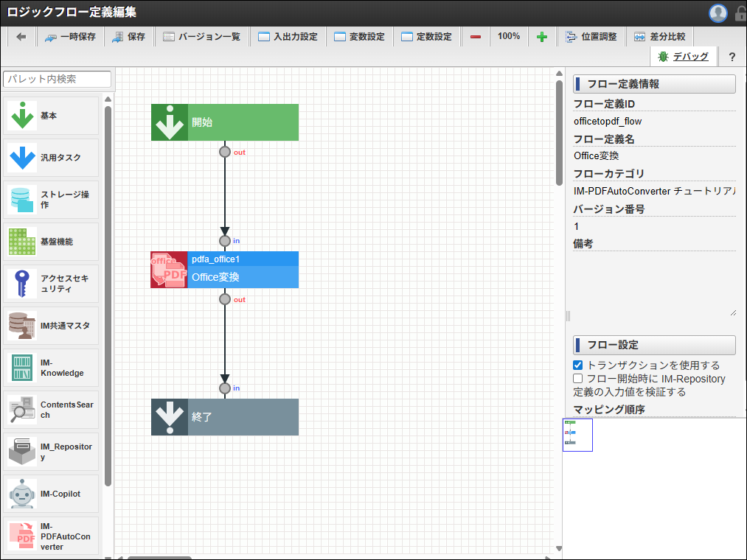Screen dimensions: 747x560
Task: Click the panel splitter handle
Action: (568, 316)
